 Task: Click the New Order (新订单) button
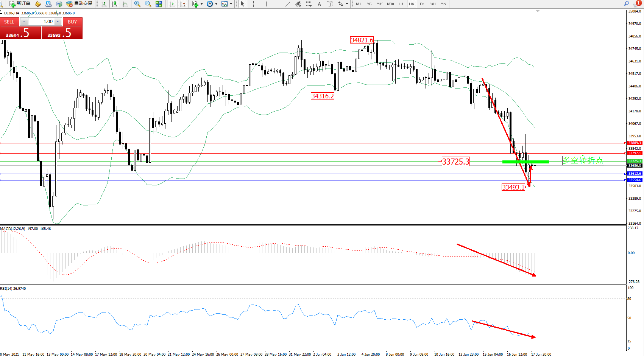[x=20, y=4]
